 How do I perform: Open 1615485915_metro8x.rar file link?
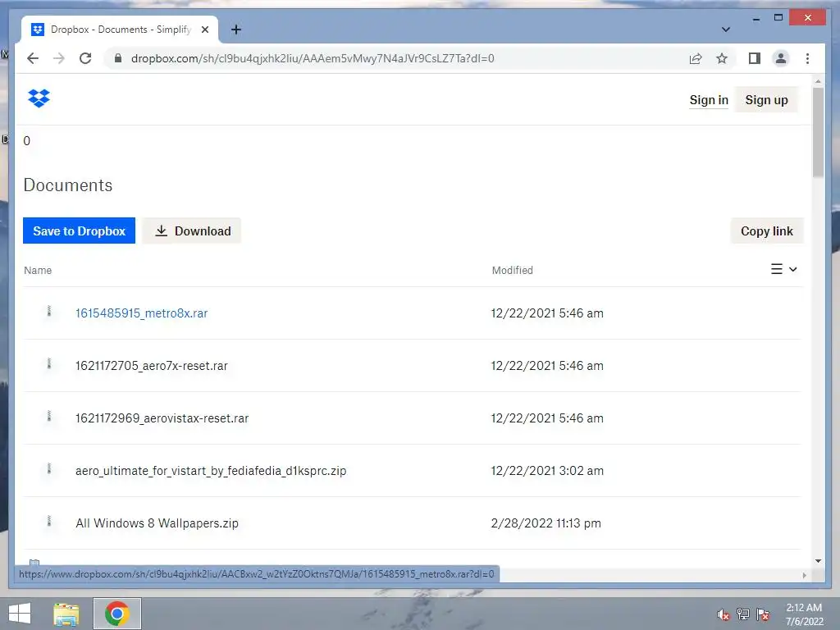[141, 313]
